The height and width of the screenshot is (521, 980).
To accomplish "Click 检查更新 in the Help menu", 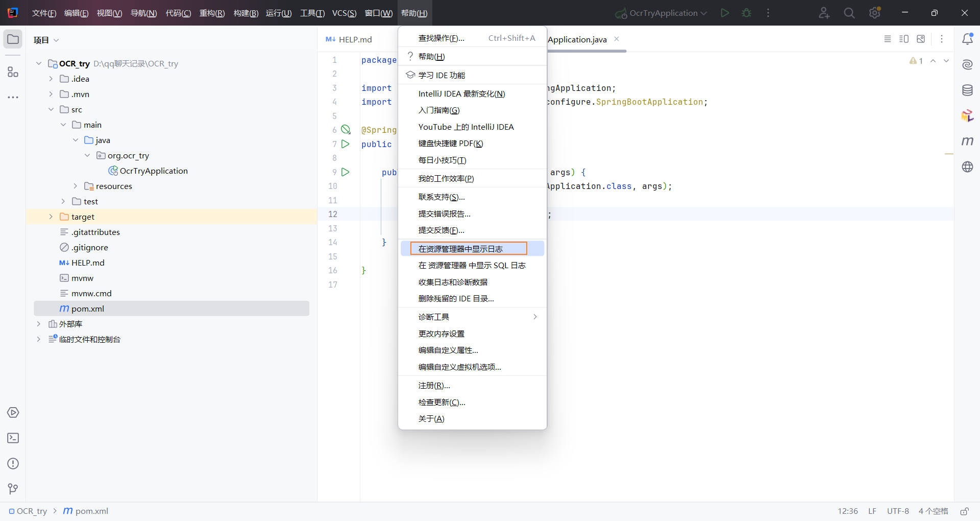I will click(442, 402).
